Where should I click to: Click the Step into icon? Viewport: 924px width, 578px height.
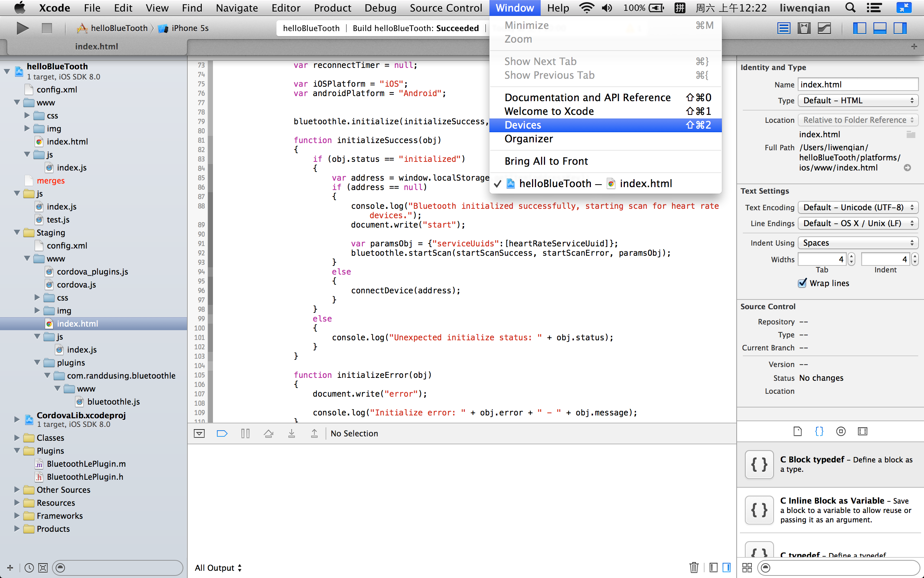(291, 433)
